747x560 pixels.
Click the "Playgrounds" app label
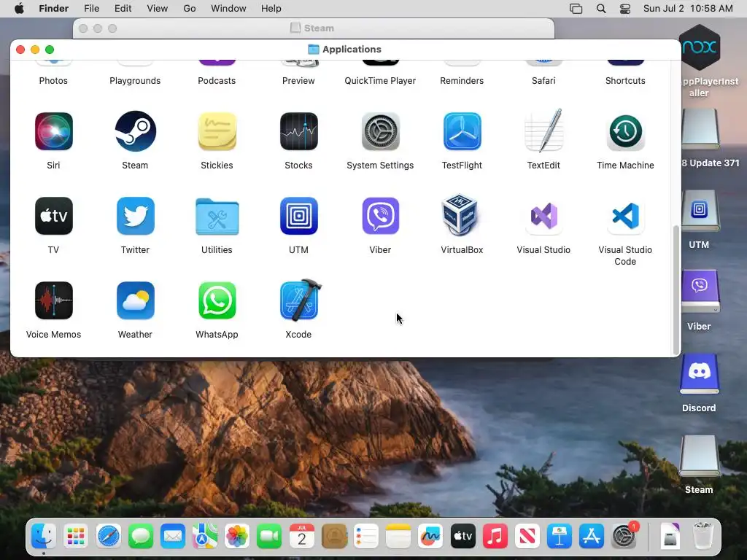point(135,80)
